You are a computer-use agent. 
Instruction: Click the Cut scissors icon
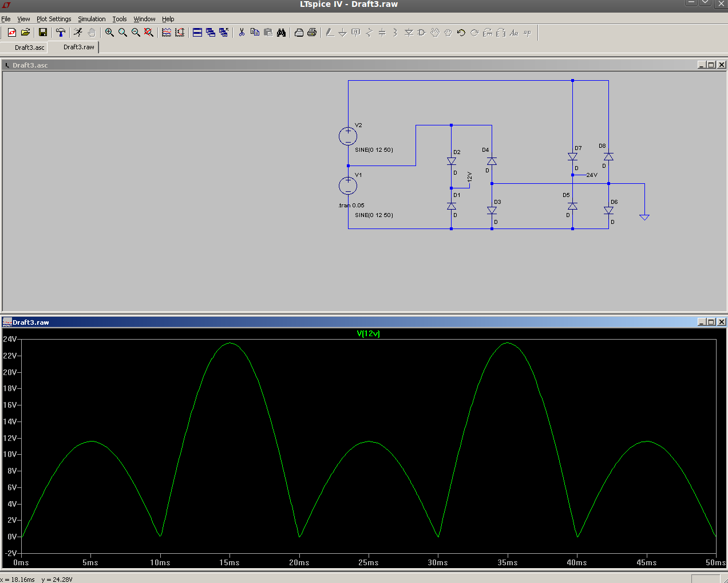[x=242, y=33]
